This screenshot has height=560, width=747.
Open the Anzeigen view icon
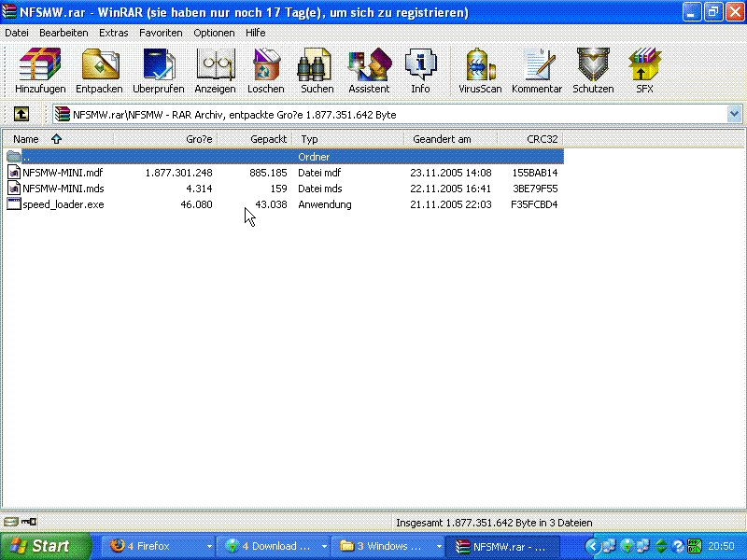215,71
